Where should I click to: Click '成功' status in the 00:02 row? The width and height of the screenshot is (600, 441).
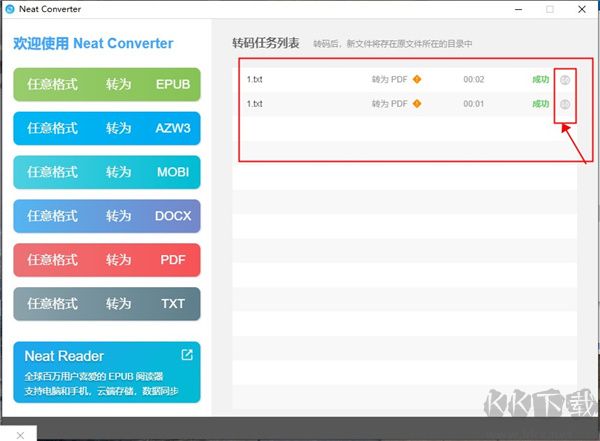pos(541,80)
